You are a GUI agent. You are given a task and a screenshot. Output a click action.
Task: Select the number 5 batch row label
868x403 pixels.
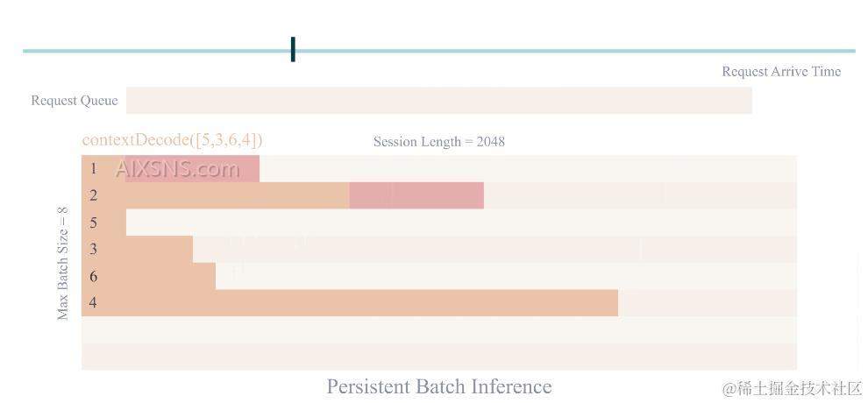click(93, 223)
